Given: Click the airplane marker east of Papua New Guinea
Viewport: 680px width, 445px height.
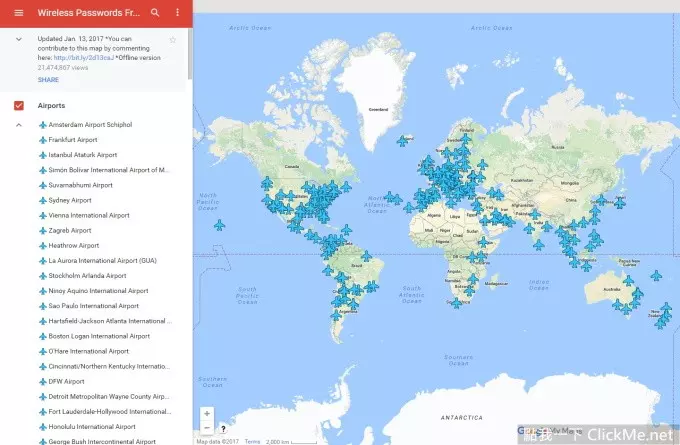Looking at the screenshot, I should 656,275.
